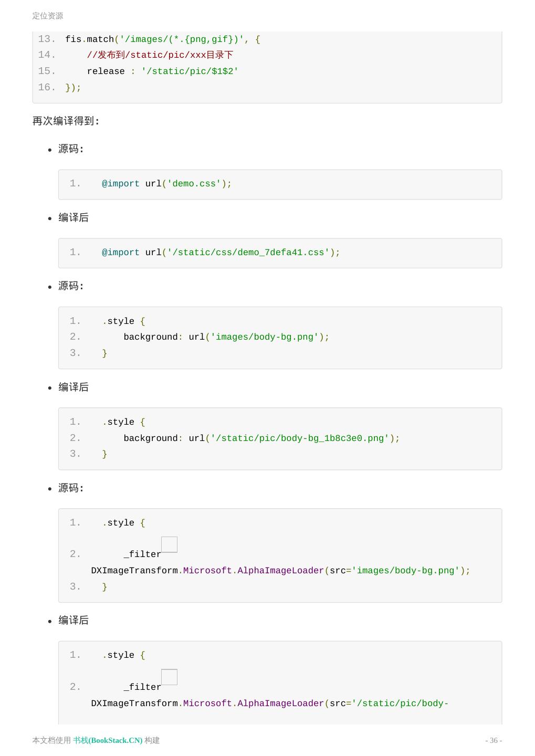535x756 pixels.
Task: Click the empty glyph box after first _filter
Action: click(x=169, y=544)
